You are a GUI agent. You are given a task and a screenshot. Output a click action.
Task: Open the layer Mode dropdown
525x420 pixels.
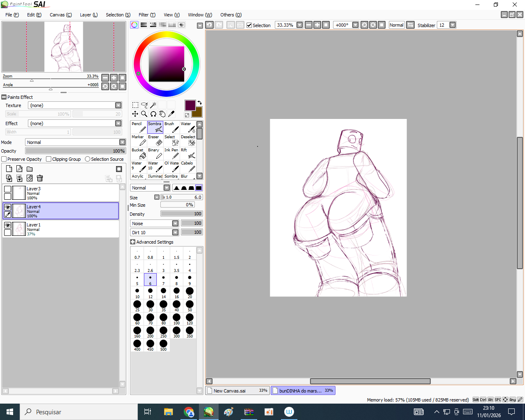pos(122,142)
